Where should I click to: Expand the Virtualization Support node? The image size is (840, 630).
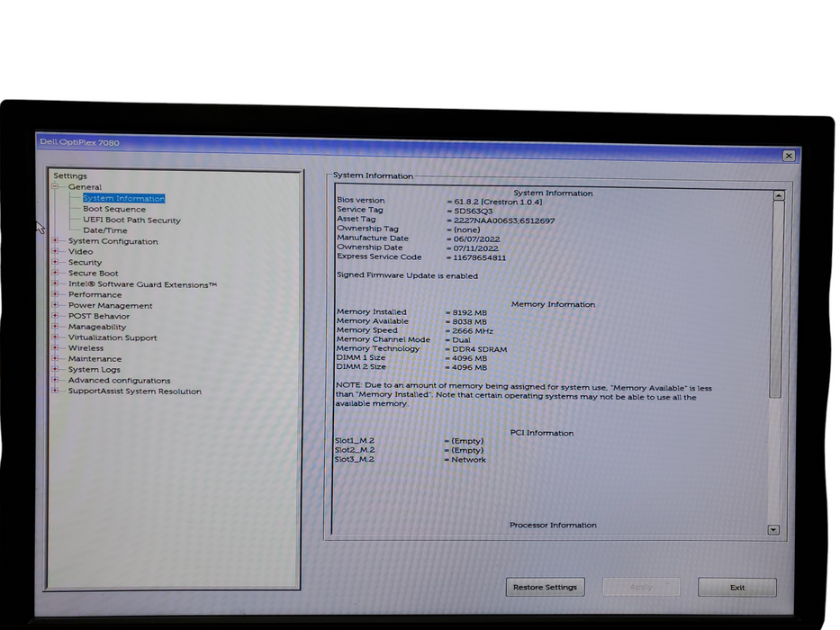pos(55,337)
